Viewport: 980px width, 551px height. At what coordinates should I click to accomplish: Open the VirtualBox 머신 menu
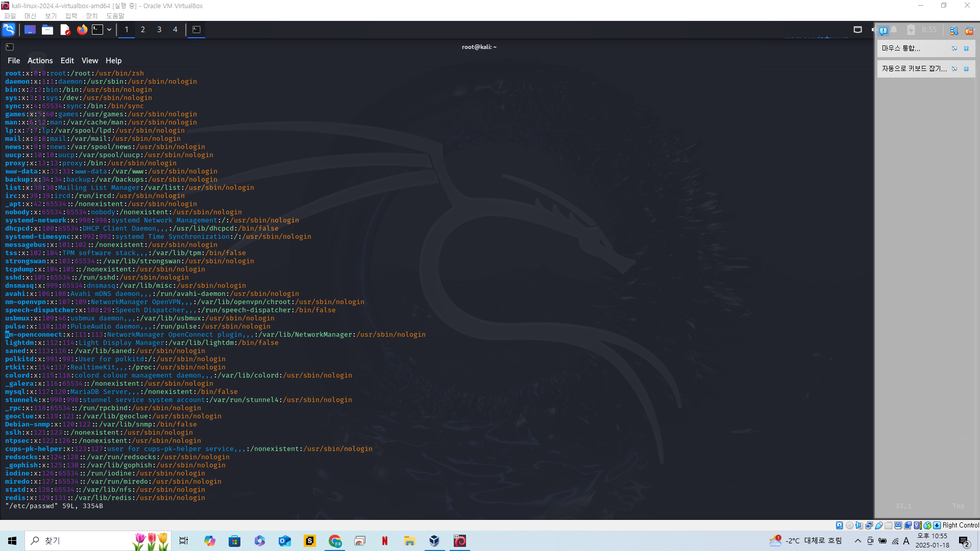coord(30,16)
